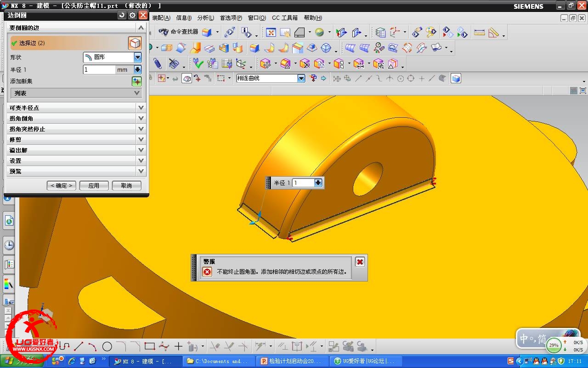This screenshot has width=588, height=368.
Task: Click the clock history icon in left sidebar
Action: click(x=9, y=245)
